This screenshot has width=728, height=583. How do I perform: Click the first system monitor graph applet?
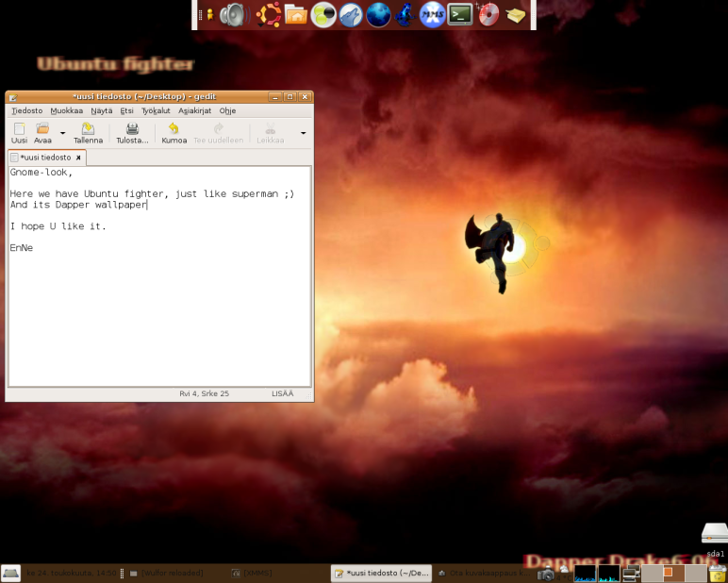(x=585, y=574)
